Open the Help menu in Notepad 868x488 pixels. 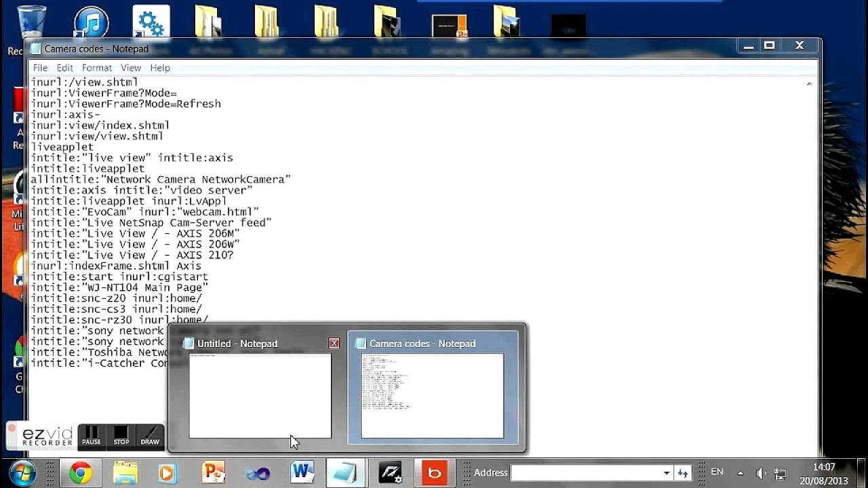click(x=160, y=68)
